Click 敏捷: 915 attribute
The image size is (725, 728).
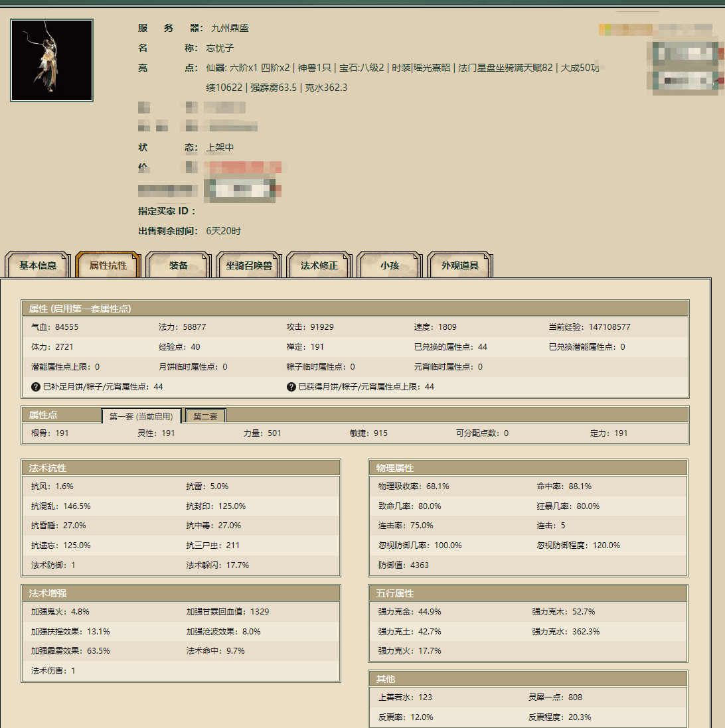click(368, 433)
